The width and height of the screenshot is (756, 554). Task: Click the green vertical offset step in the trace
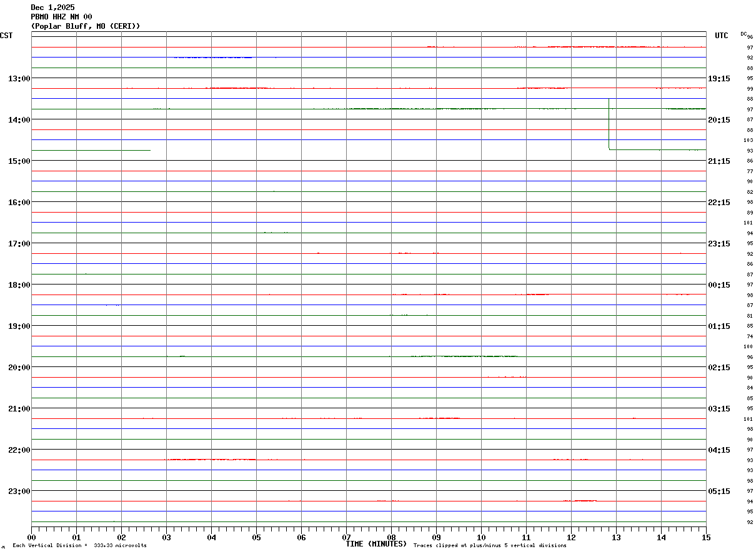coord(609,124)
